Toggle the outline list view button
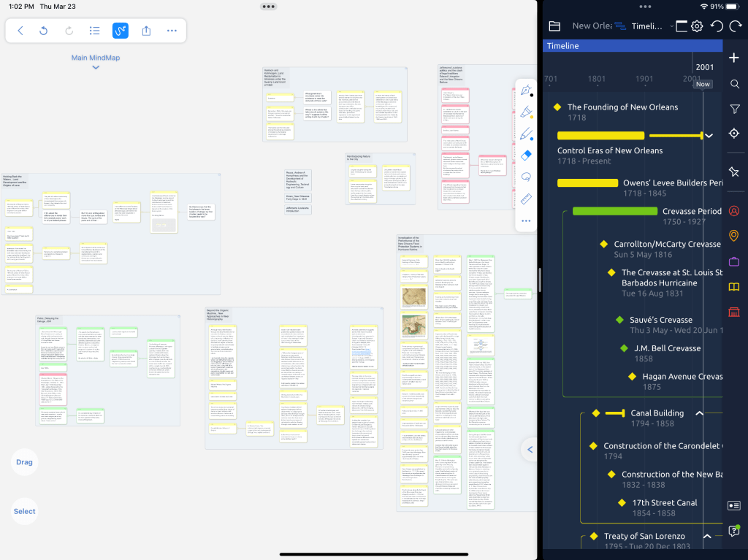748x560 pixels. click(x=94, y=31)
